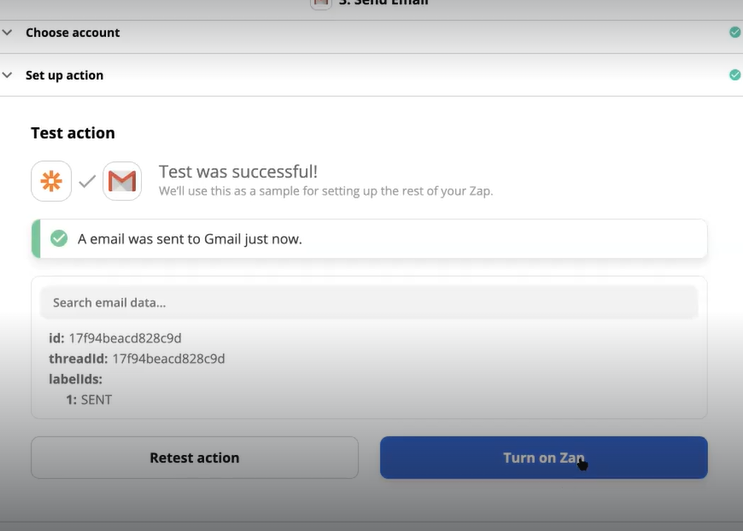Expand the Set up action section chevron

[x=7, y=75]
